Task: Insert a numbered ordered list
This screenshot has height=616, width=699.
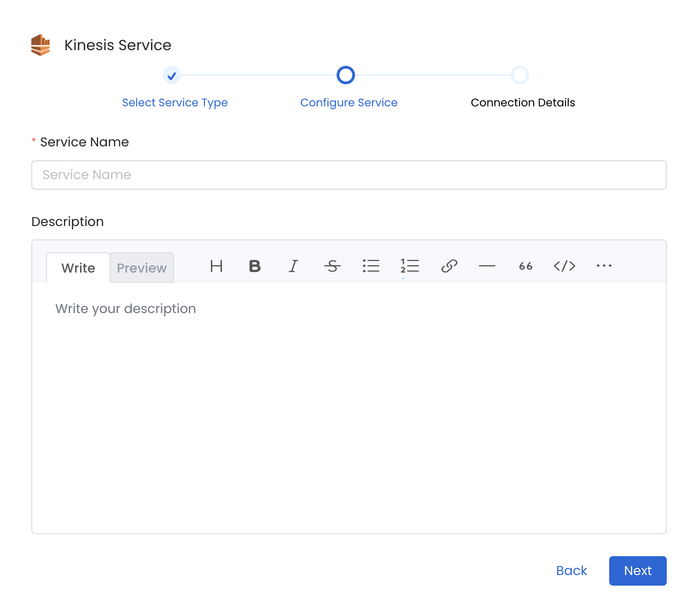Action: click(409, 266)
